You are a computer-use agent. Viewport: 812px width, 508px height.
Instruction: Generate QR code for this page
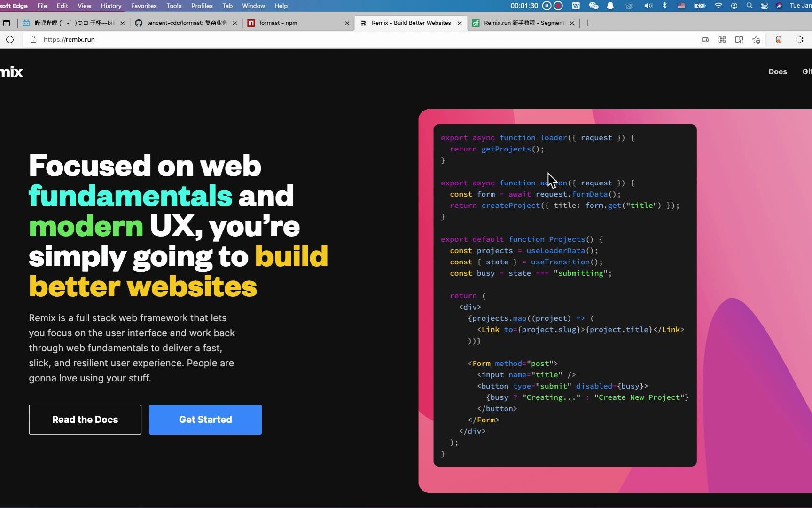tap(722, 40)
